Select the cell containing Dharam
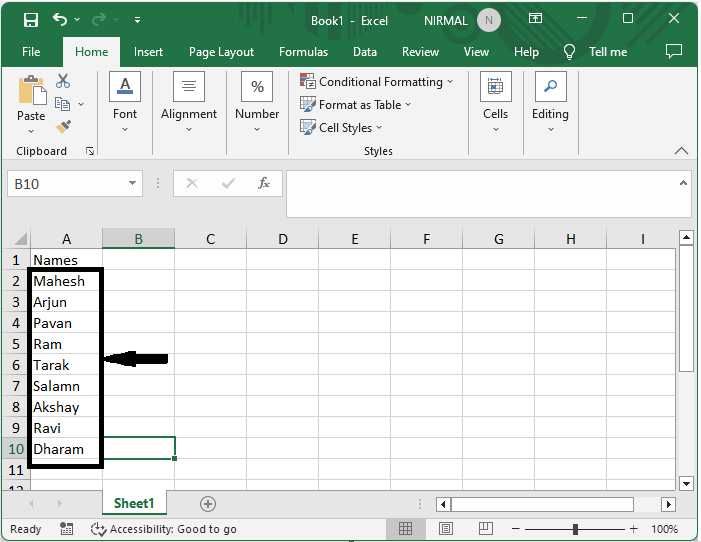This screenshot has height=542, width=701. (x=66, y=449)
